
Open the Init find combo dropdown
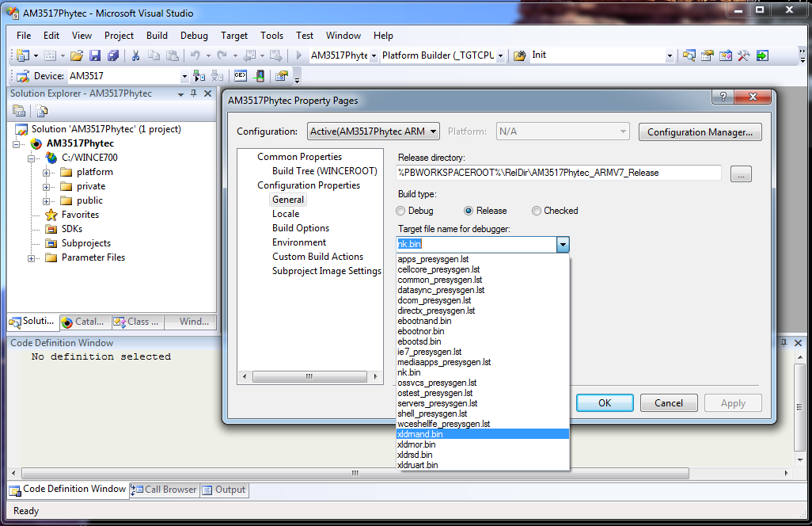pos(670,55)
